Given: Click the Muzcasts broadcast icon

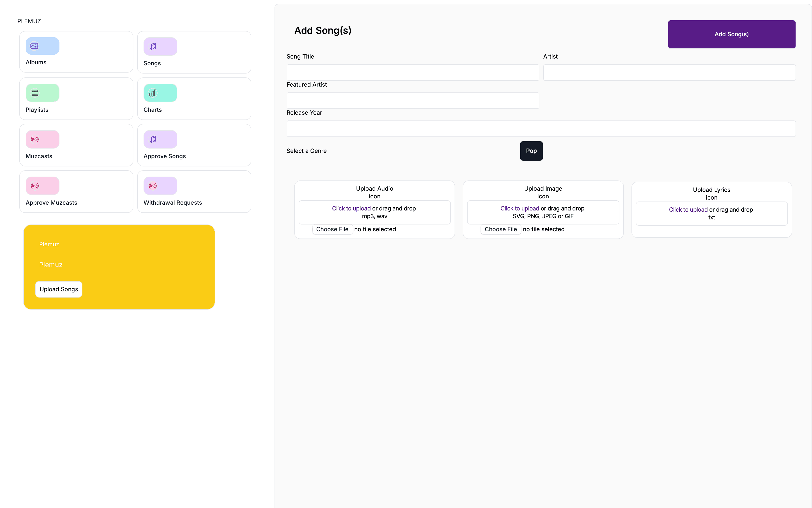Looking at the screenshot, I should [35, 139].
